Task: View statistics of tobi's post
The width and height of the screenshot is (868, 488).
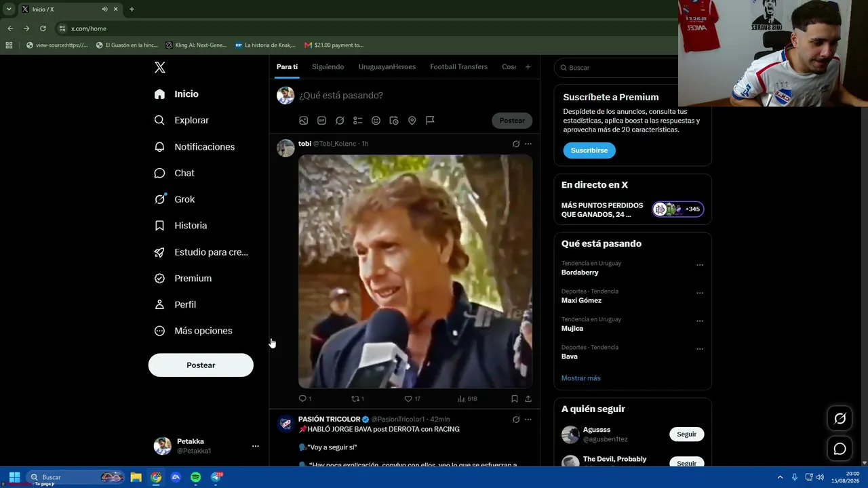Action: [467, 399]
